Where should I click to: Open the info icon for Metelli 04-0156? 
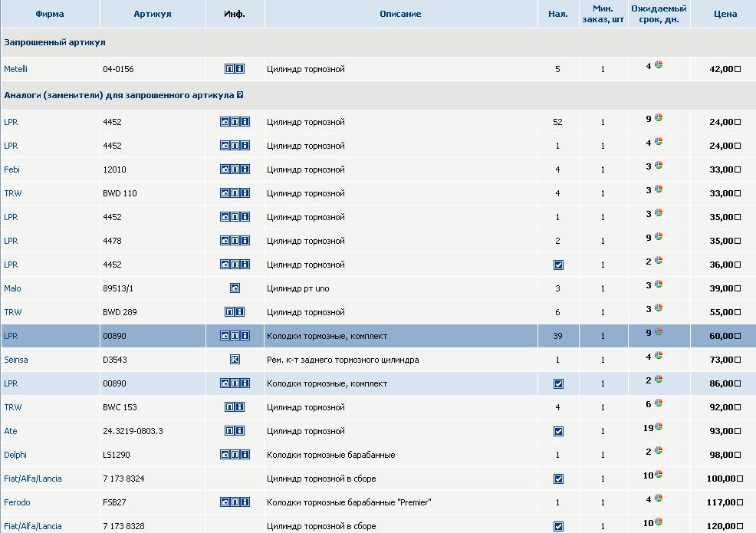click(x=240, y=69)
